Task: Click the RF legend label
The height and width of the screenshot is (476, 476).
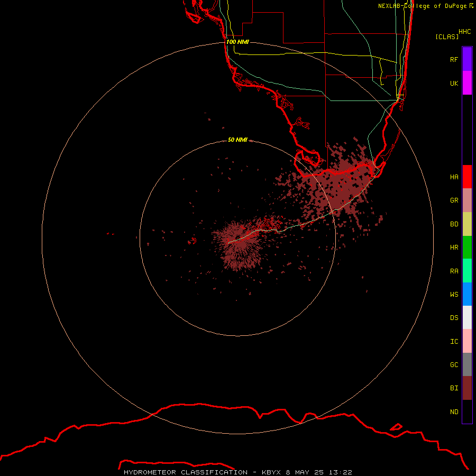Action: (454, 59)
